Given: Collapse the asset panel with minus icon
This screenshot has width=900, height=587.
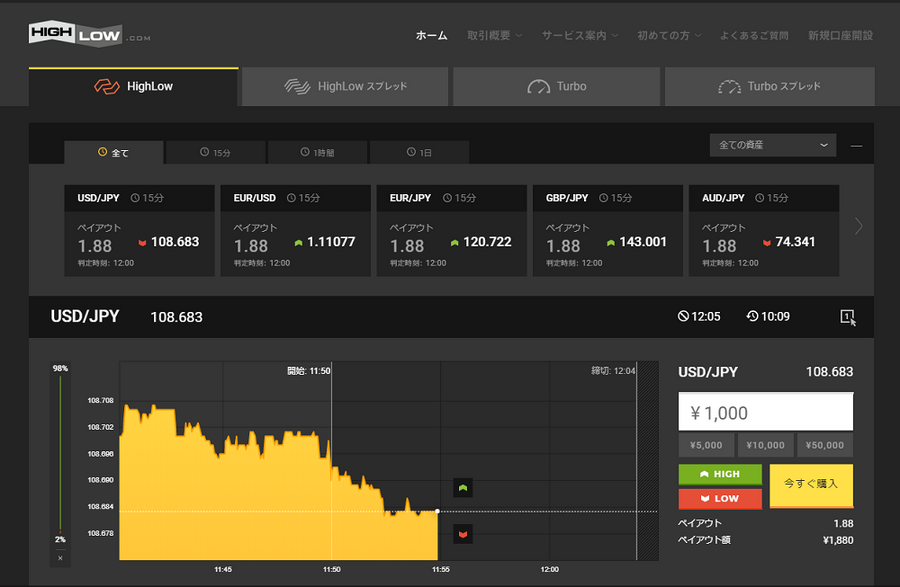Looking at the screenshot, I should tap(856, 146).
